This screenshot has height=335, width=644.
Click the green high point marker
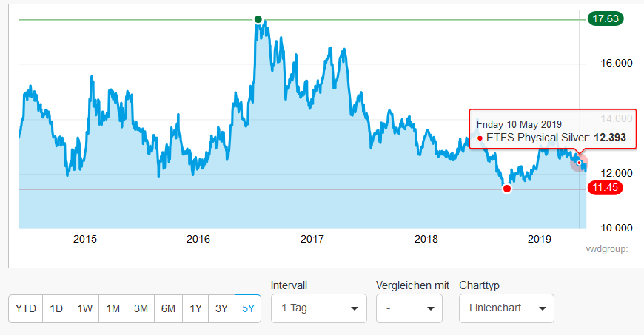pyautogui.click(x=258, y=19)
